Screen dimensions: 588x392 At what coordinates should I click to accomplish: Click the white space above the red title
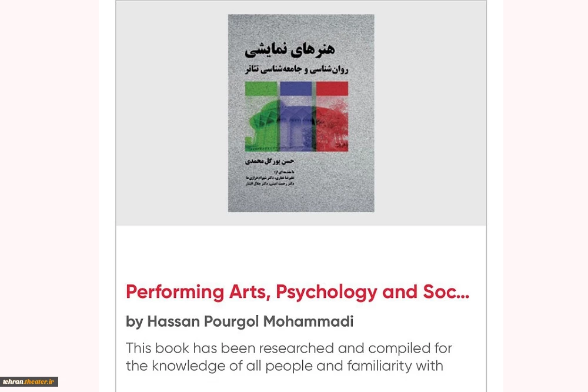pos(301,253)
